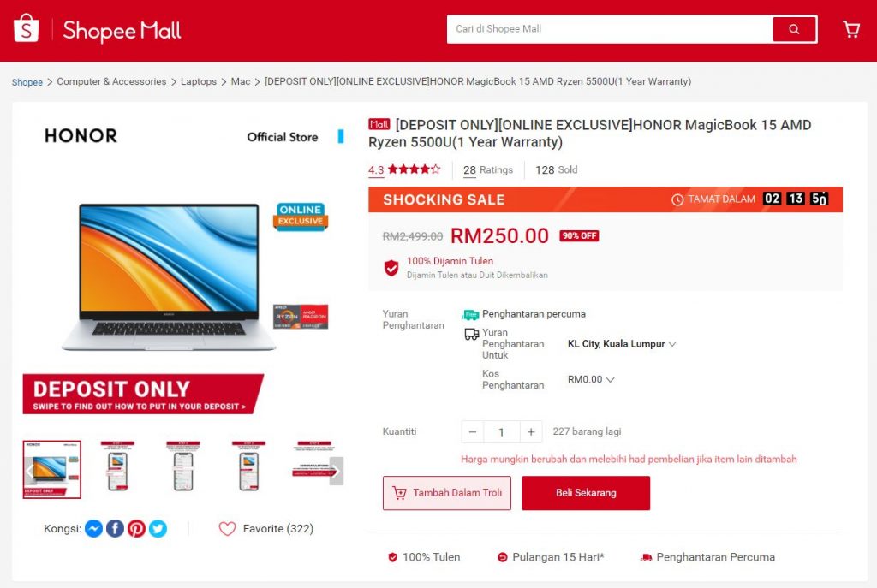Image resolution: width=877 pixels, height=588 pixels.
Task: Expand the KL City, Kuala Lumpur location dropdown
Action: pyautogui.click(x=622, y=344)
